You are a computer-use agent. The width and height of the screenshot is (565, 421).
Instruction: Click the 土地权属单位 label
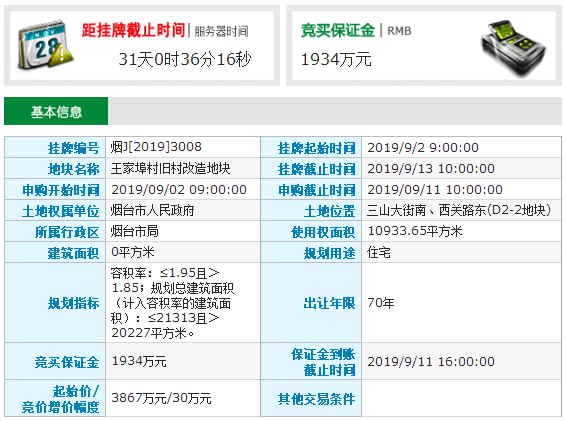click(61, 211)
